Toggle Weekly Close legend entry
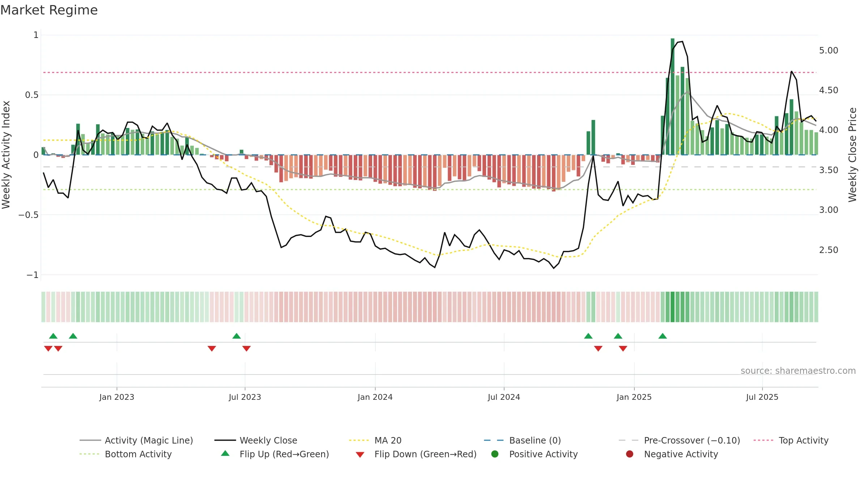868x488 pixels. click(256, 440)
